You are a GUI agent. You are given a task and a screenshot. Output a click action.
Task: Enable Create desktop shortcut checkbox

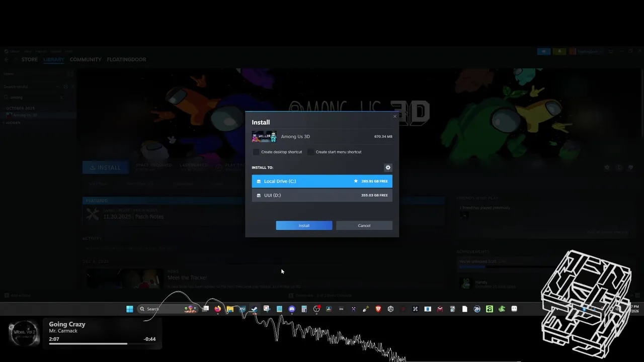click(x=256, y=152)
